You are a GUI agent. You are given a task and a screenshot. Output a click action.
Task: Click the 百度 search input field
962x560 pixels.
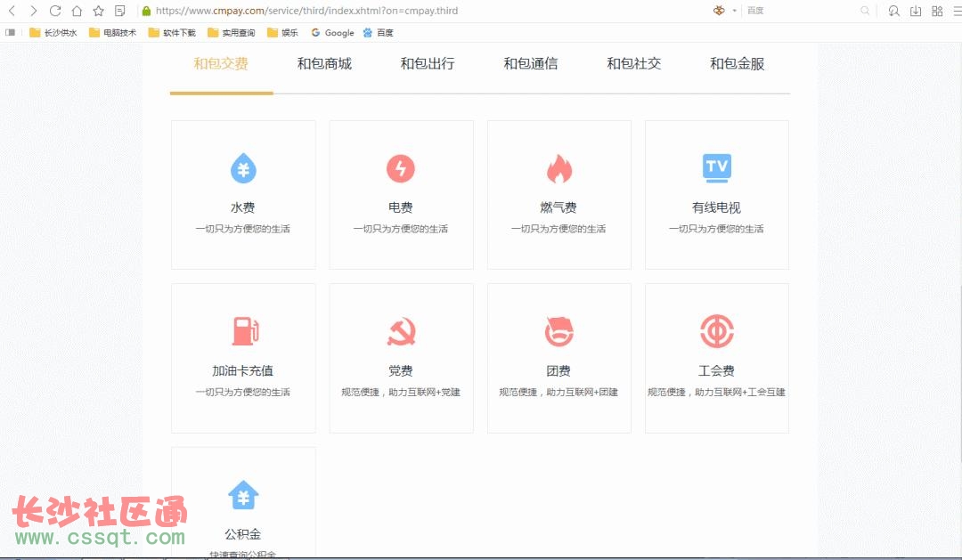click(801, 11)
